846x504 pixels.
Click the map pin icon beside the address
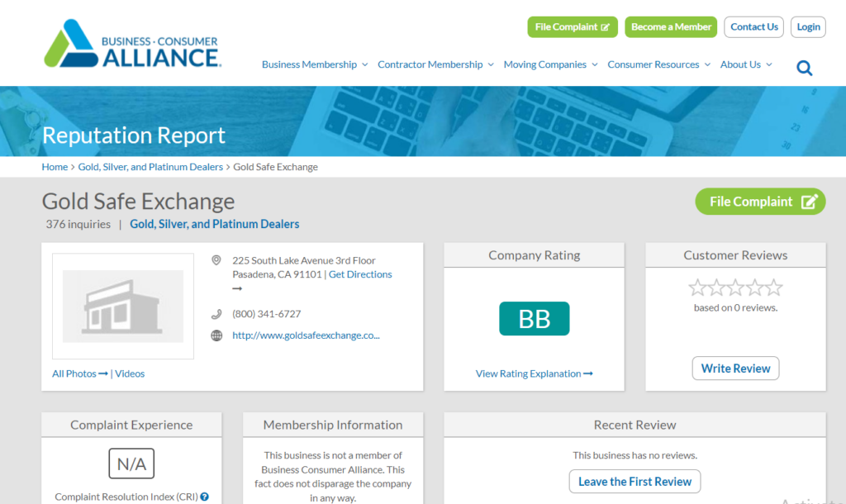tap(216, 260)
